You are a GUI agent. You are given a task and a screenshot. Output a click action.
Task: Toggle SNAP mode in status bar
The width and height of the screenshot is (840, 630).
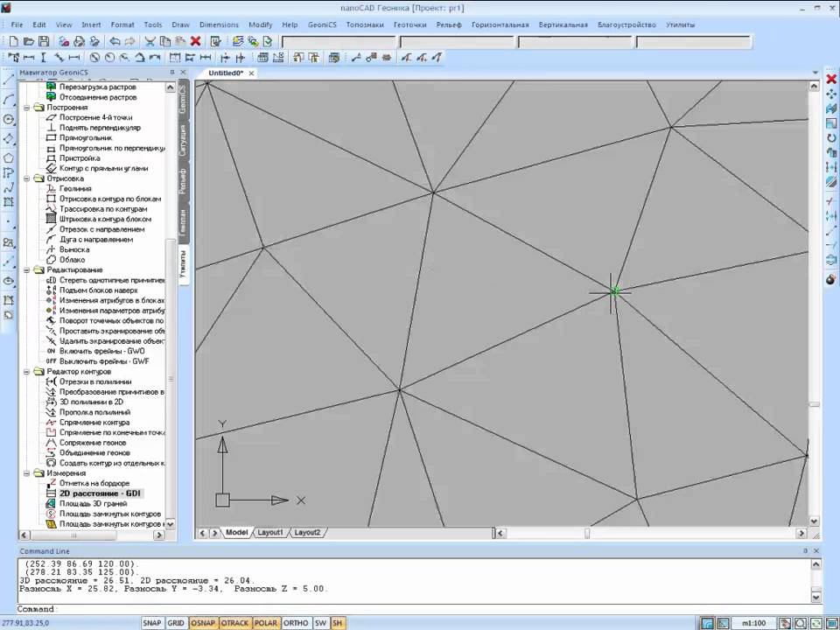[x=152, y=623]
